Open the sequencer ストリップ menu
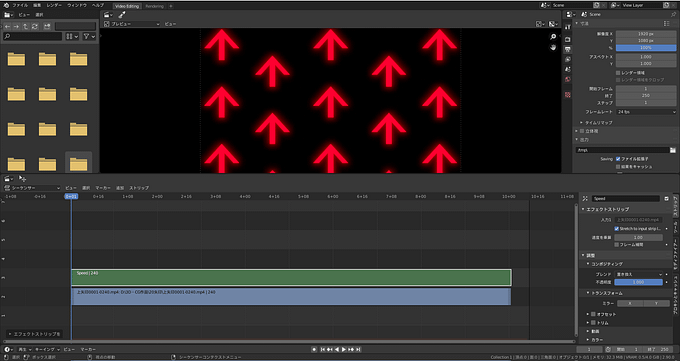 pyautogui.click(x=139, y=188)
